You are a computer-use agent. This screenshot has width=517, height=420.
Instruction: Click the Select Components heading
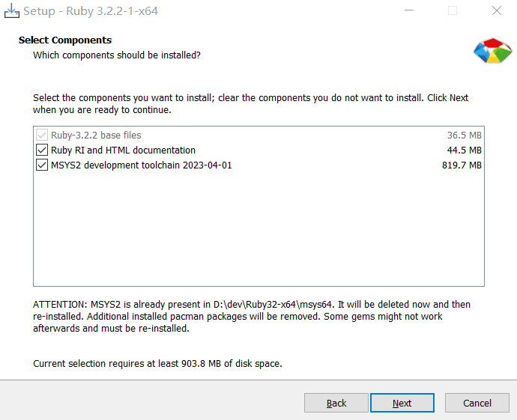pos(65,40)
